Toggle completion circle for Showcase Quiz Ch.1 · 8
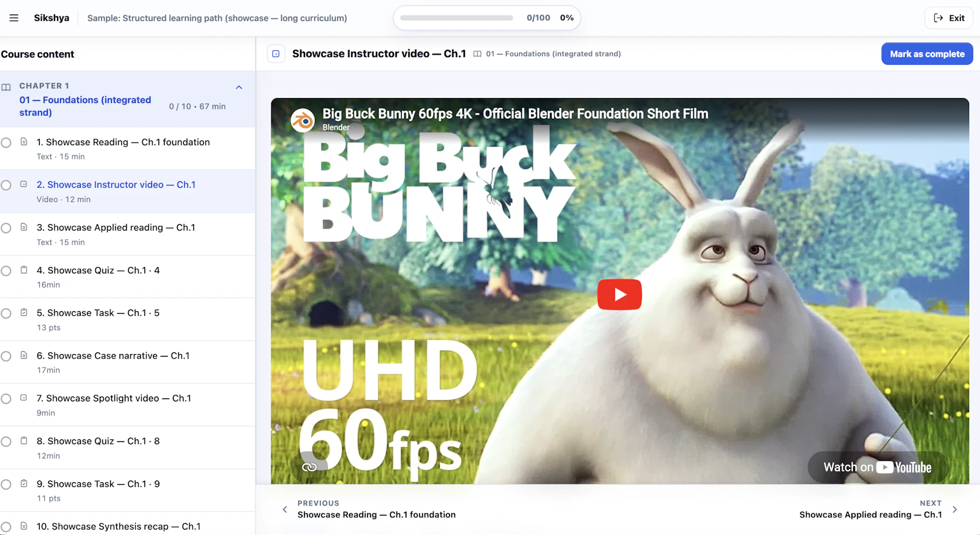The width and height of the screenshot is (980, 535). pyautogui.click(x=6, y=442)
